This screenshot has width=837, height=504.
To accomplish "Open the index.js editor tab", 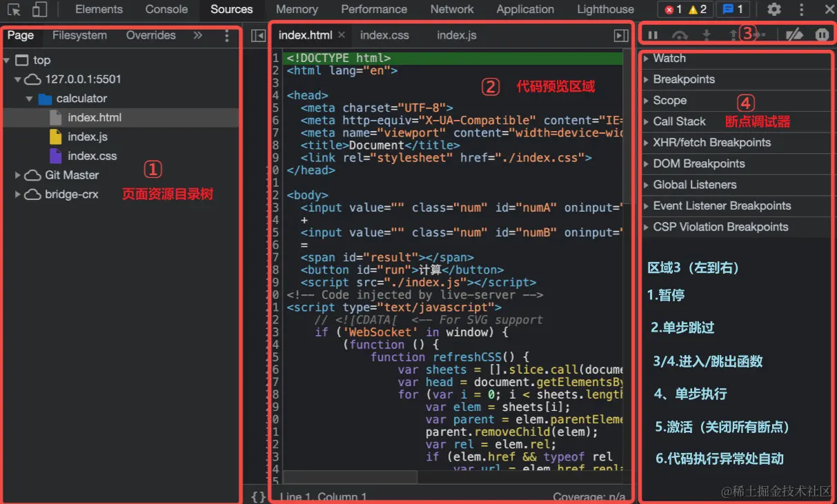I will click(456, 35).
